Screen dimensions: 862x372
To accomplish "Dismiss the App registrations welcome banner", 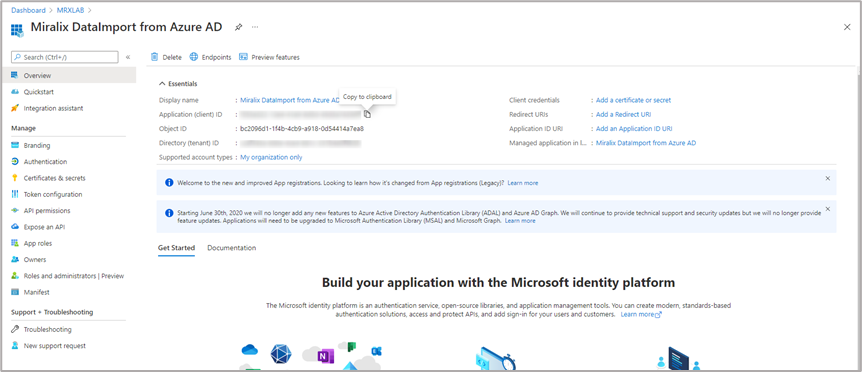I will [x=828, y=178].
